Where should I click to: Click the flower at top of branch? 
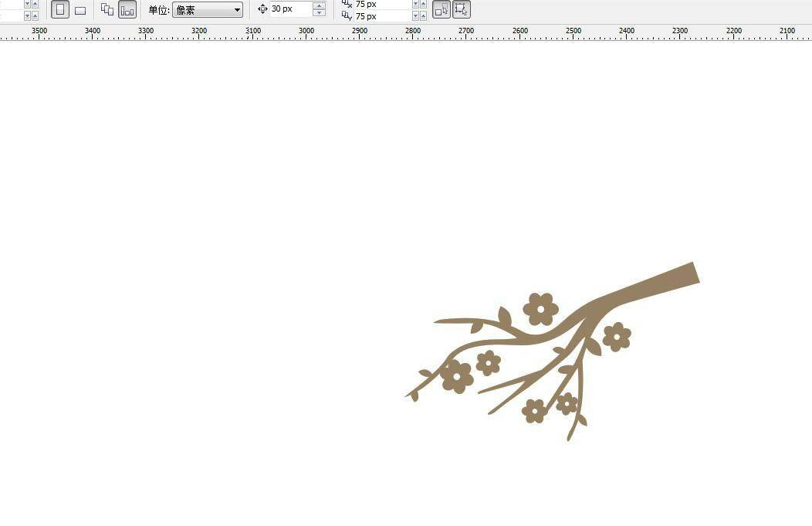point(540,309)
